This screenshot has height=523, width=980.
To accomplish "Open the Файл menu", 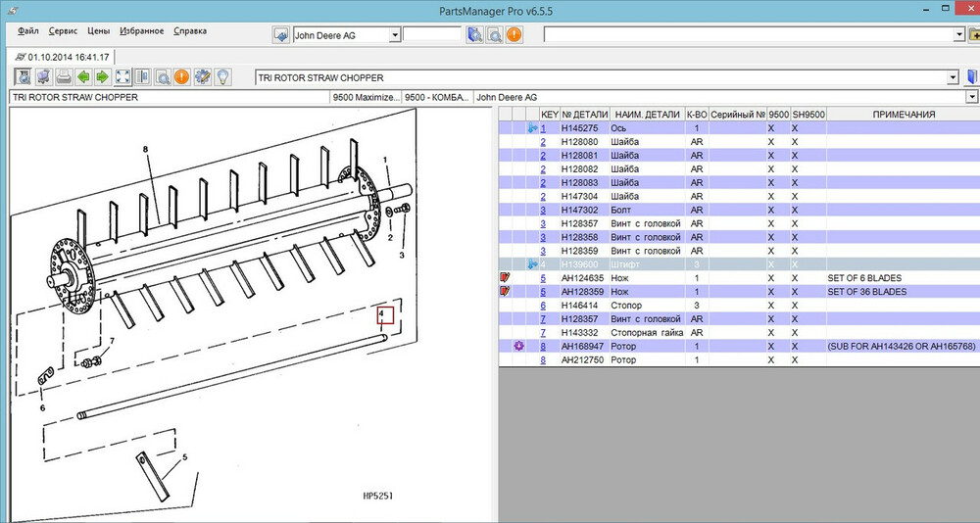I will [28, 31].
